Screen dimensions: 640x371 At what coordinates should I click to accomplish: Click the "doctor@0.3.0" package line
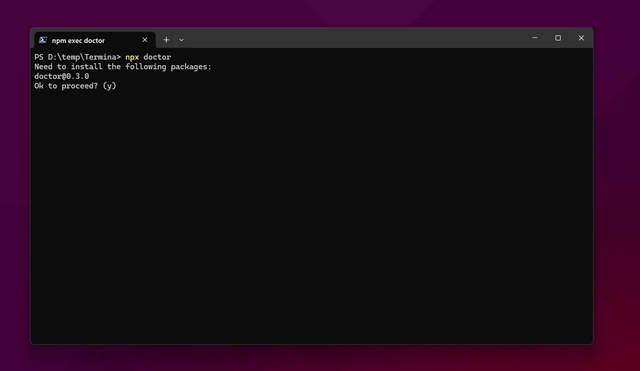pyautogui.click(x=62, y=76)
